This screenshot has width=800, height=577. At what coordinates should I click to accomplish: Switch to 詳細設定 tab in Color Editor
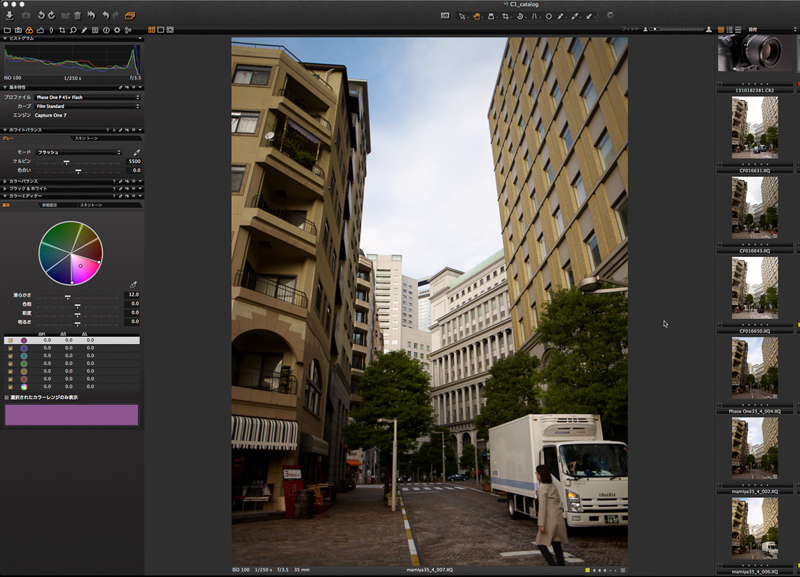point(50,204)
